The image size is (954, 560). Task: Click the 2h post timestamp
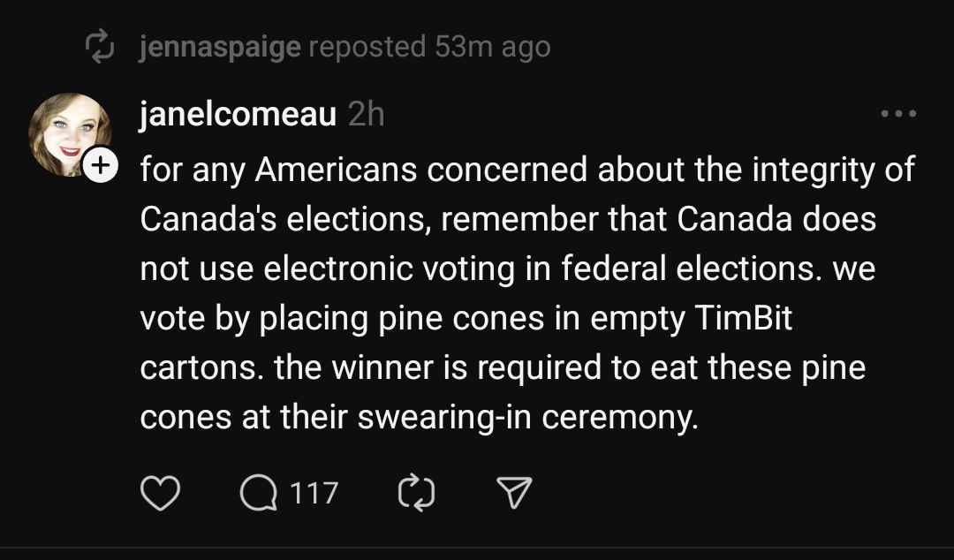pos(367,115)
